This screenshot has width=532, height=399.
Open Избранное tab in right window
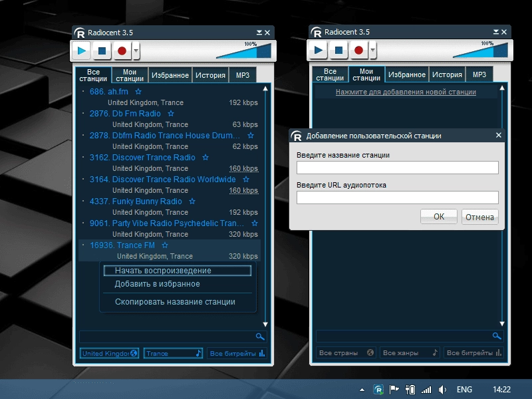pos(407,74)
